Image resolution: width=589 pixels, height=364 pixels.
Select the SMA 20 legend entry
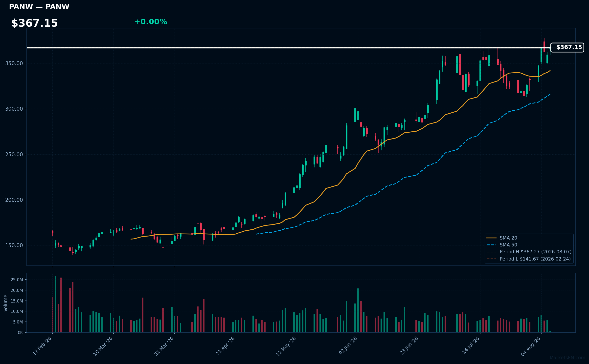[502, 238]
